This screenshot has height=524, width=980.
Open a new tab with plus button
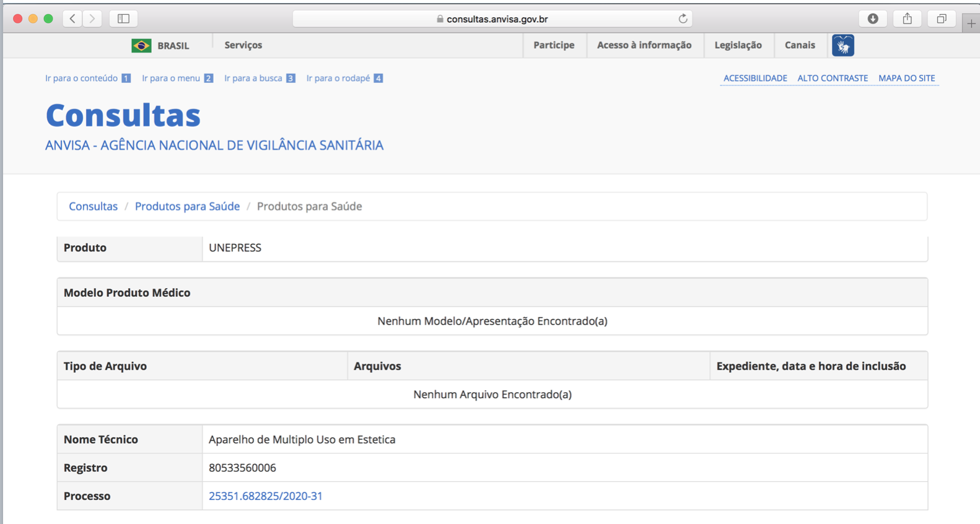pyautogui.click(x=971, y=24)
